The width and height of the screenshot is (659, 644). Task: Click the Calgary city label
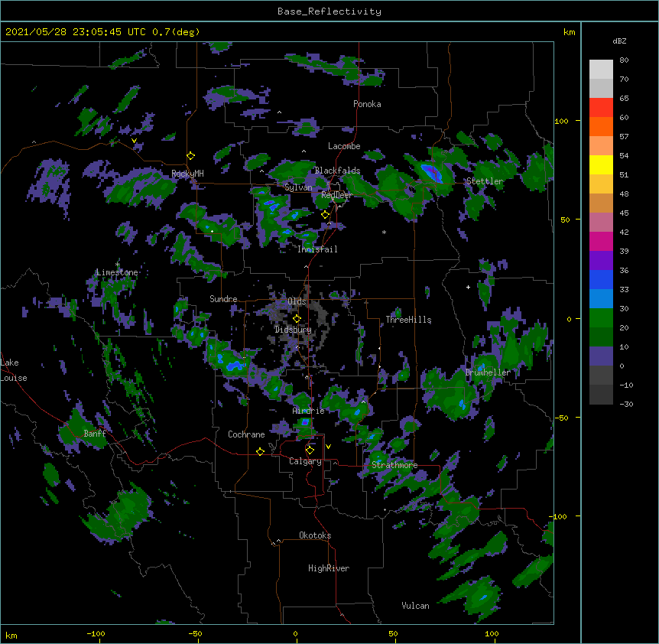[305, 461]
